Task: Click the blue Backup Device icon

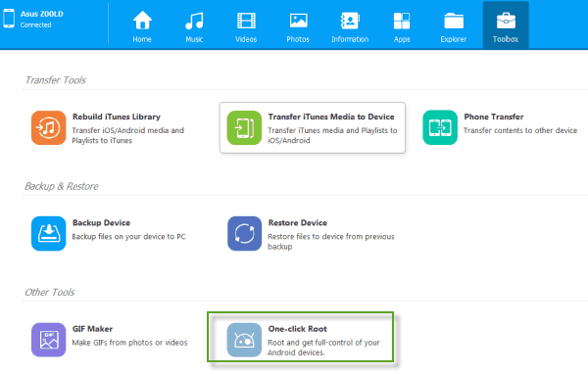Action: point(48,233)
